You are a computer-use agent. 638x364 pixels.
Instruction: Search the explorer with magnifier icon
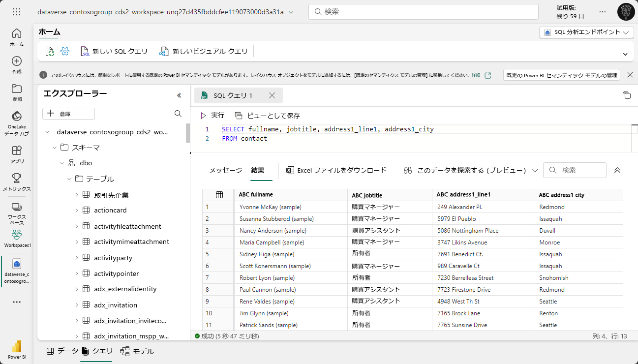tap(178, 114)
